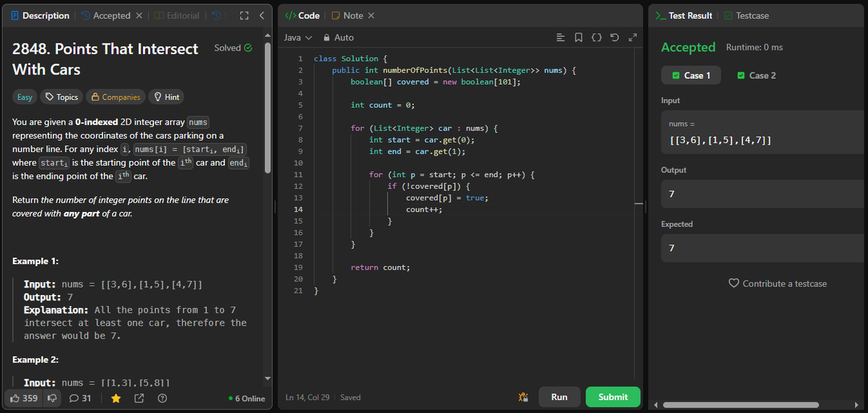Open the help question mark icon
This screenshot has height=413, width=868.
click(x=162, y=398)
